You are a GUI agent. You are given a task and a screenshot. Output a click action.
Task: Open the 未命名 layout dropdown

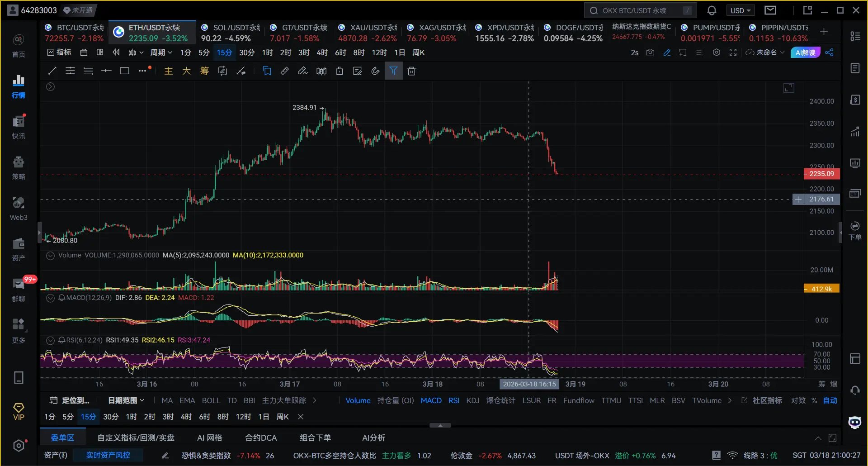pos(765,52)
